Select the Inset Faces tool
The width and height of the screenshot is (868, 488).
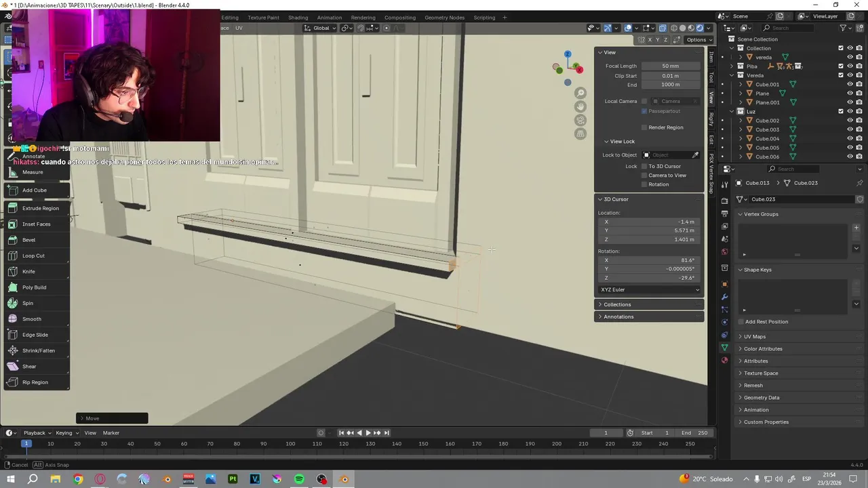[37, 224]
